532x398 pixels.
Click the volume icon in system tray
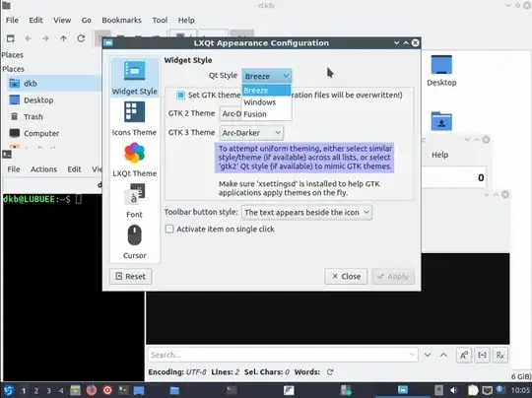click(x=453, y=390)
